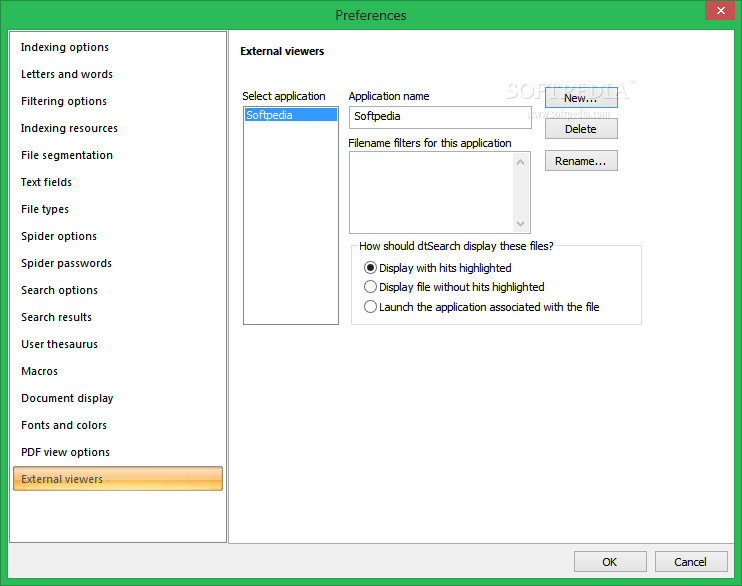The width and height of the screenshot is (742, 586).
Task: Open Fonts and colors settings
Action: pos(64,425)
